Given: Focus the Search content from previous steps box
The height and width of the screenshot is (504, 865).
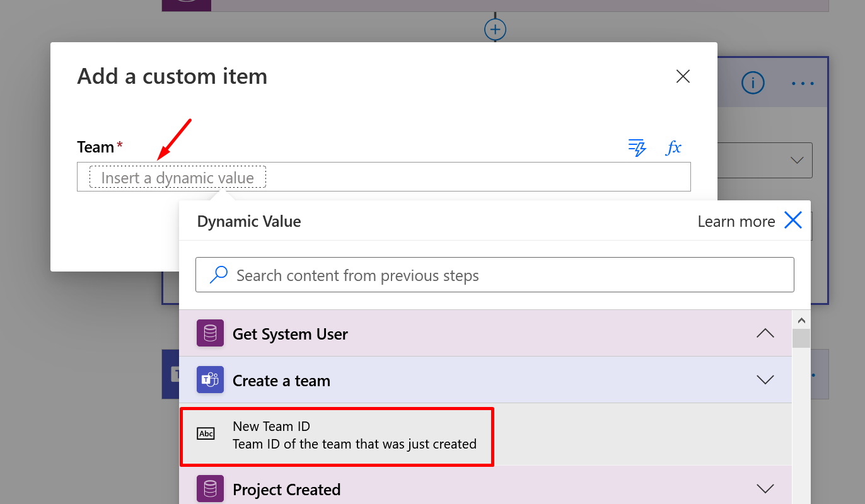Looking at the screenshot, I should click(504, 275).
